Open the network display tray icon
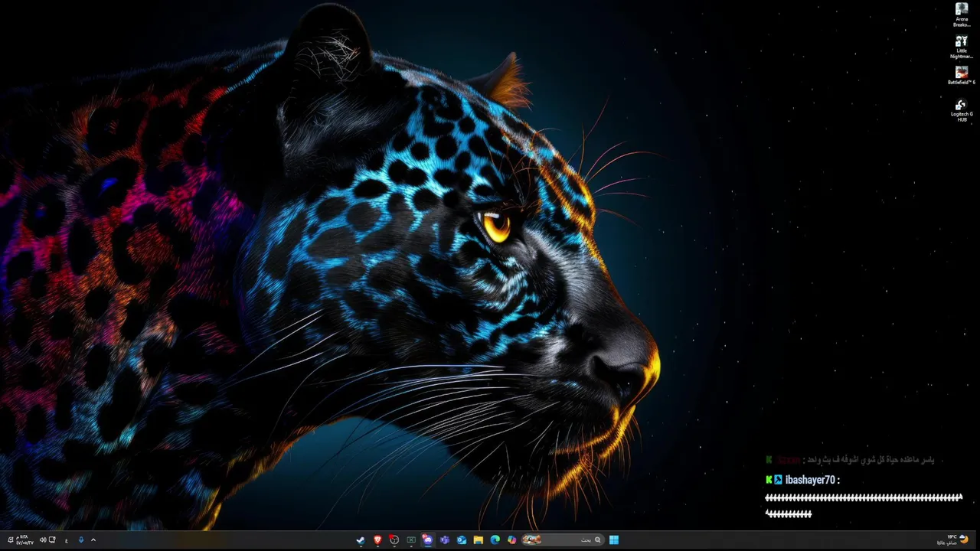The width and height of the screenshot is (980, 551). (x=52, y=540)
